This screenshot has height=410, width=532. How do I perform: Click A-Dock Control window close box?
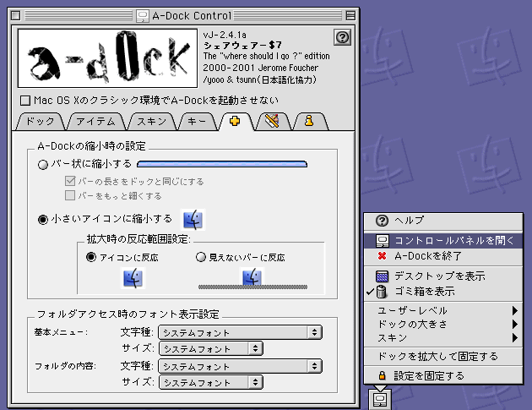[16, 15]
